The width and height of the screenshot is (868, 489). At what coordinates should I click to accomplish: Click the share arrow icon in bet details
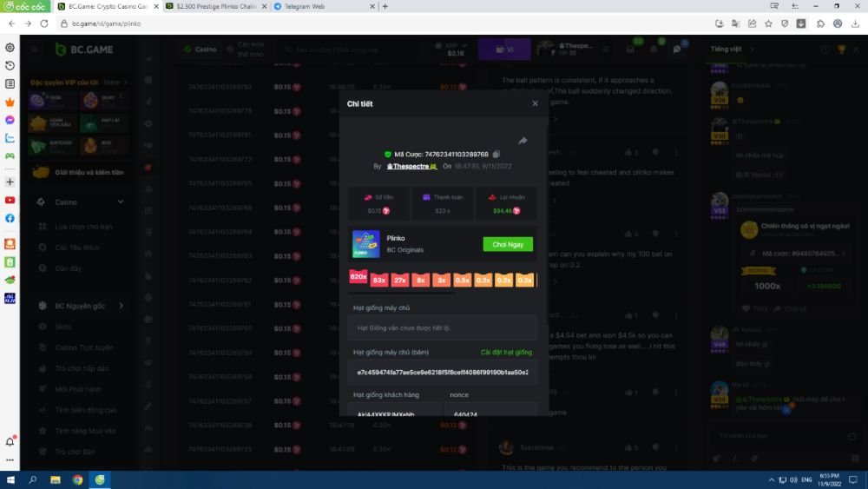[x=523, y=141]
